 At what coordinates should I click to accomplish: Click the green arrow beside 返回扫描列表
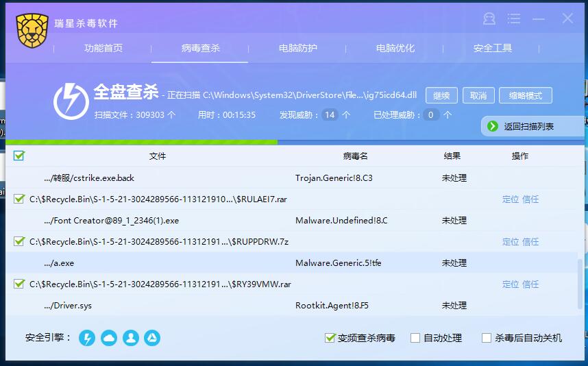(x=492, y=126)
